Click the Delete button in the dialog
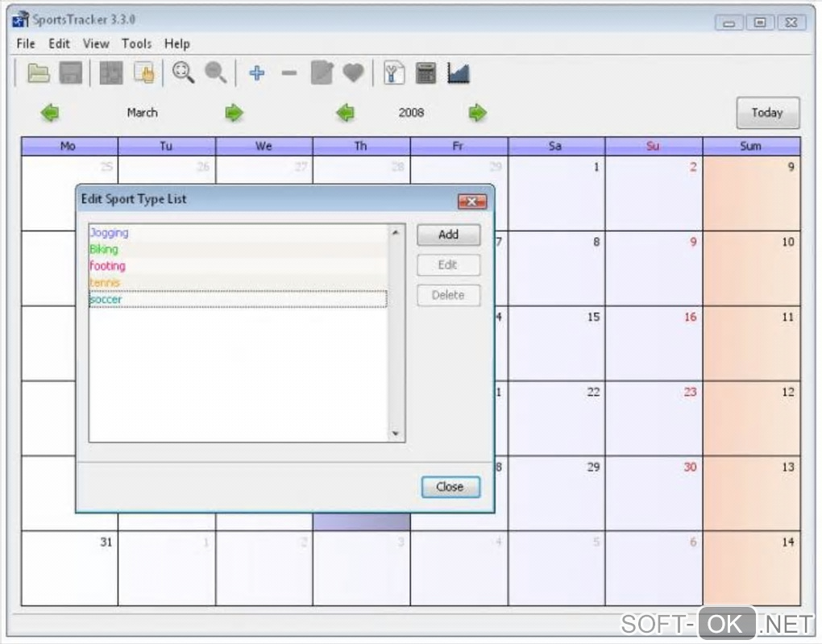Screen dimensions: 822x644 tap(448, 295)
